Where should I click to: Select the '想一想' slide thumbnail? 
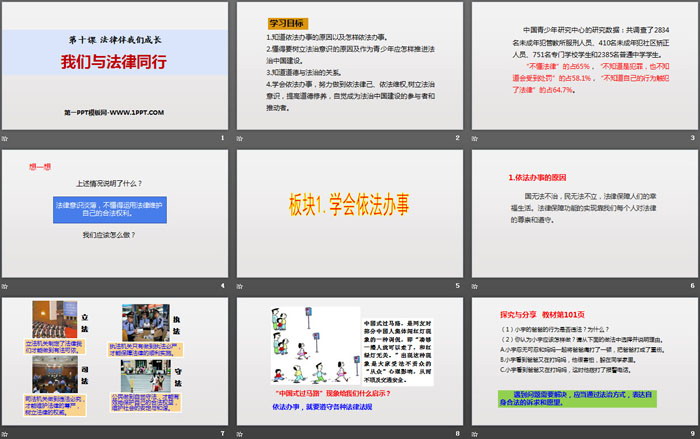116,212
